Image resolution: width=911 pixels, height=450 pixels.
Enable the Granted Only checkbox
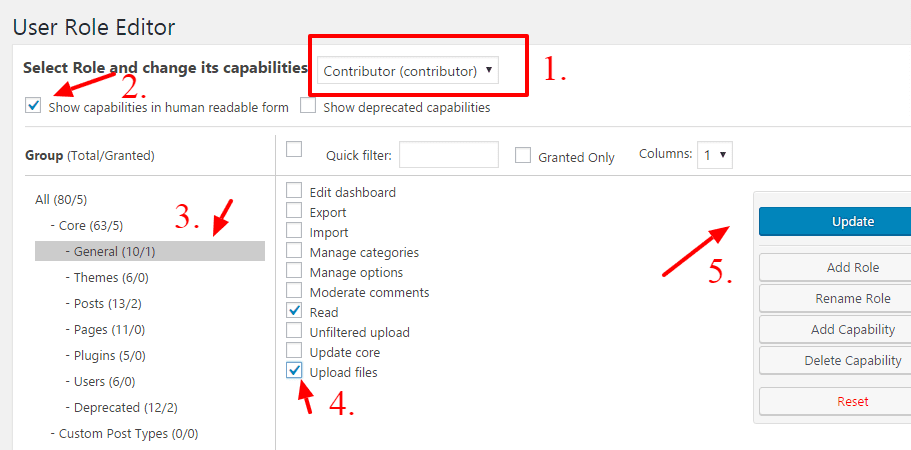[523, 155]
